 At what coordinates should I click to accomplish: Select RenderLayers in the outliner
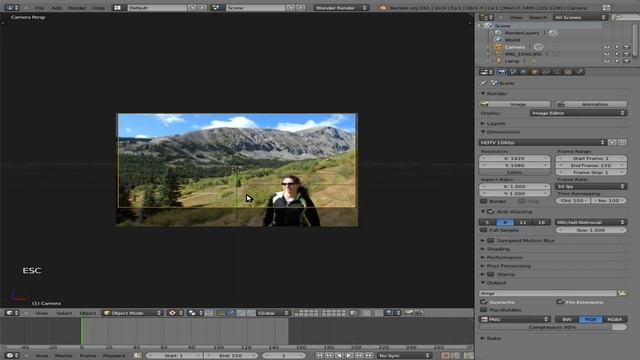[x=522, y=33]
